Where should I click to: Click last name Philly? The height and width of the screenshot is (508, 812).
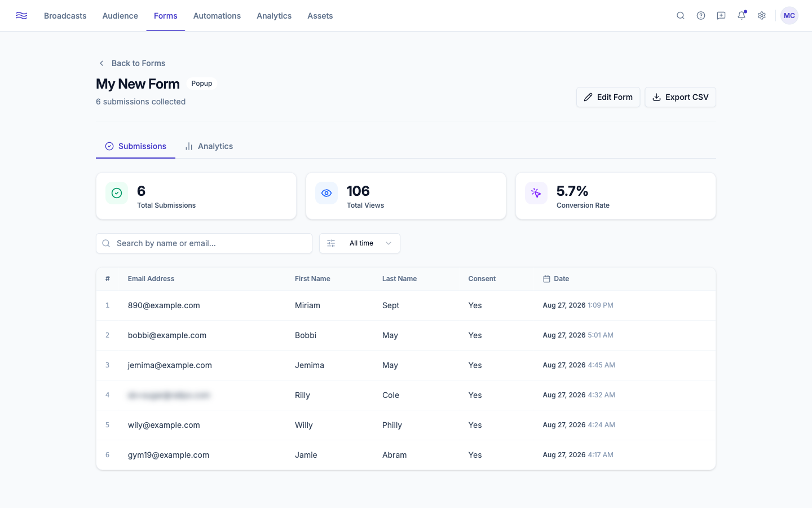(x=392, y=425)
